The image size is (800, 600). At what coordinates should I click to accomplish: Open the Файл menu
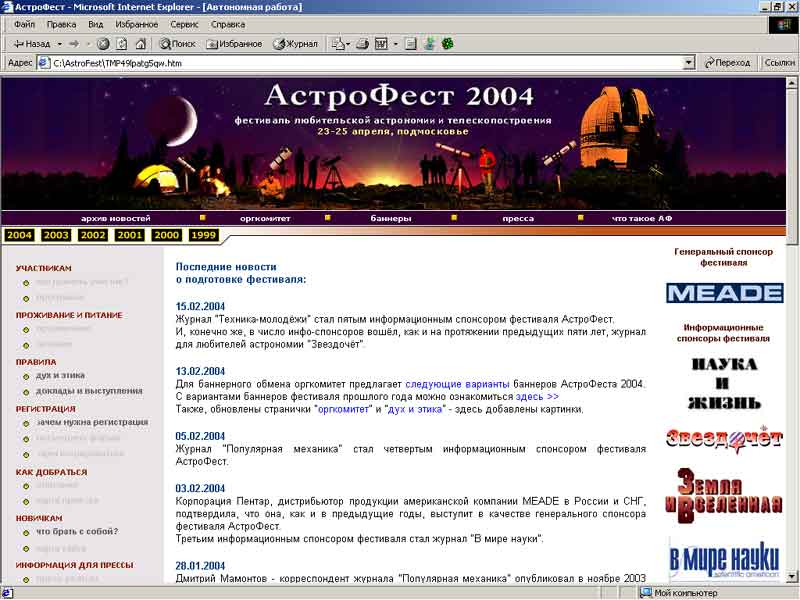click(x=24, y=24)
